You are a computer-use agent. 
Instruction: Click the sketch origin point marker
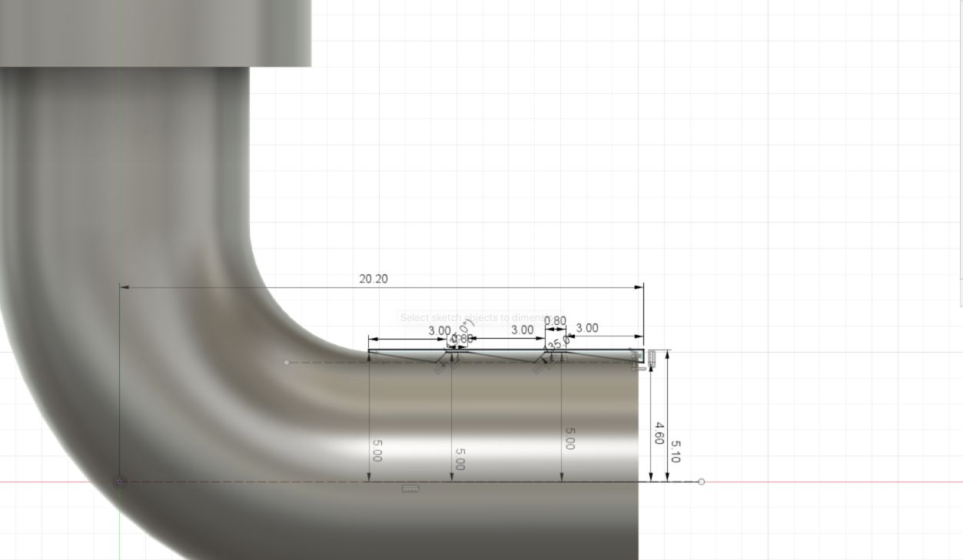coord(119,482)
